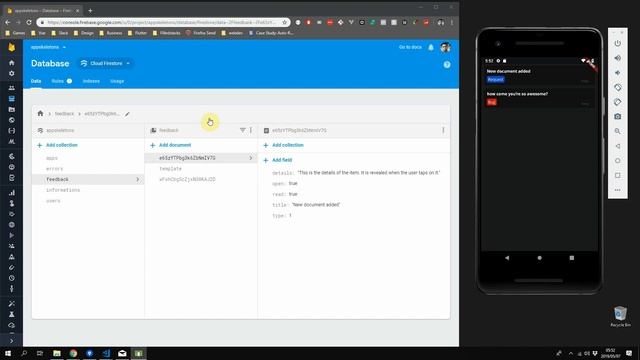Edit the document path with pencil icon
The width and height of the screenshot is (640, 360).
click(127, 114)
